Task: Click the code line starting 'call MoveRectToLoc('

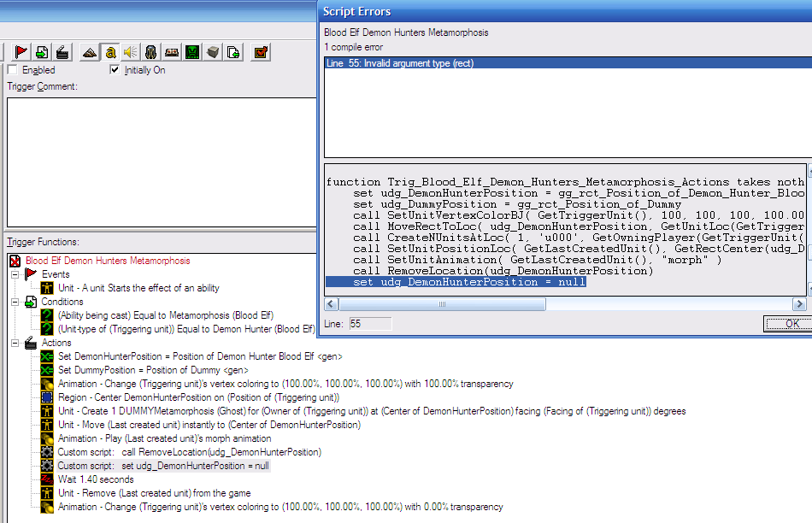Action: (x=579, y=226)
